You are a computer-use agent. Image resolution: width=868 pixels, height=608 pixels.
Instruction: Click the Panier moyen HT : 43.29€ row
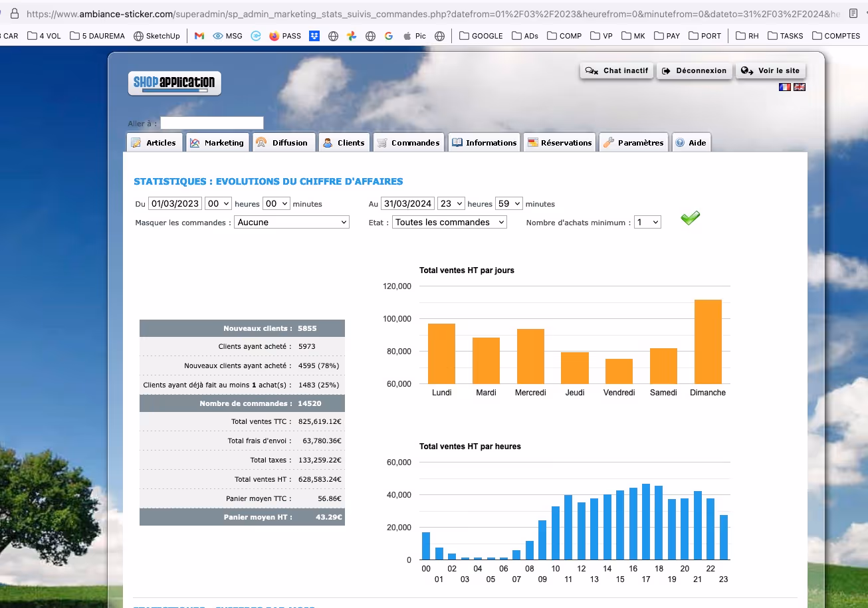(242, 517)
